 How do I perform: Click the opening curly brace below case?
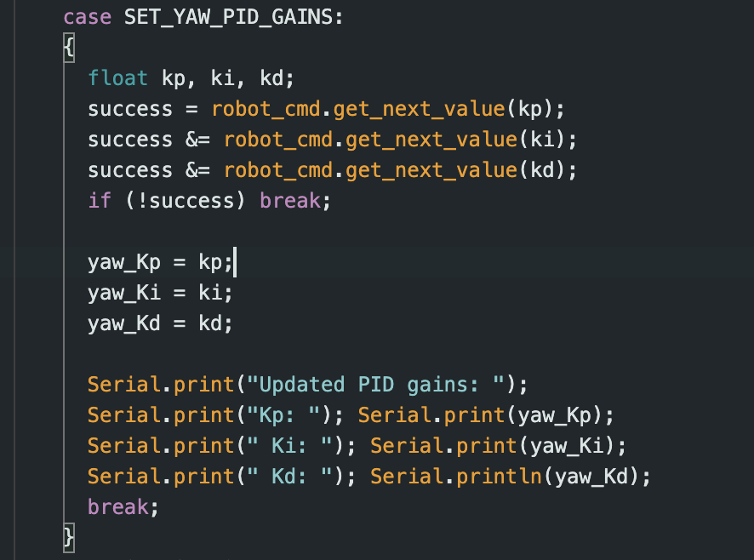69,49
